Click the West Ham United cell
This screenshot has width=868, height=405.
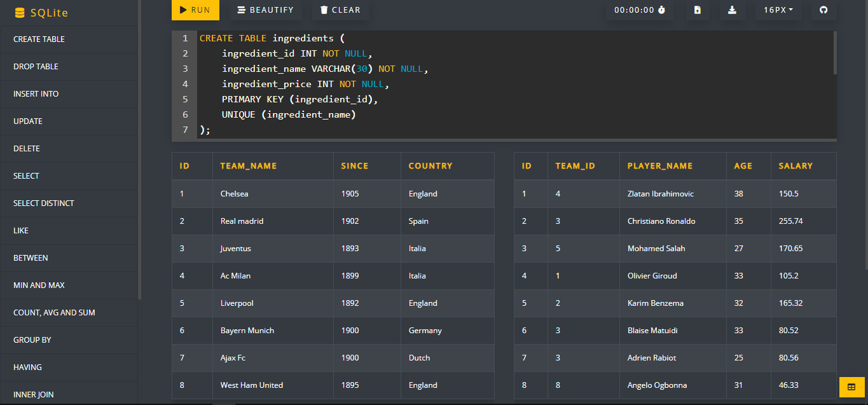tap(273, 385)
